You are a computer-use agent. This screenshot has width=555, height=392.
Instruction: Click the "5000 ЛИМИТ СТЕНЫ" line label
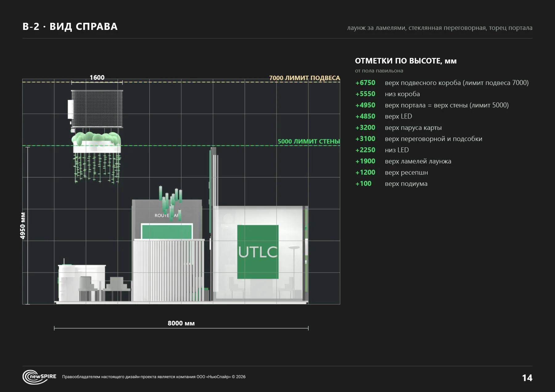[x=309, y=141]
